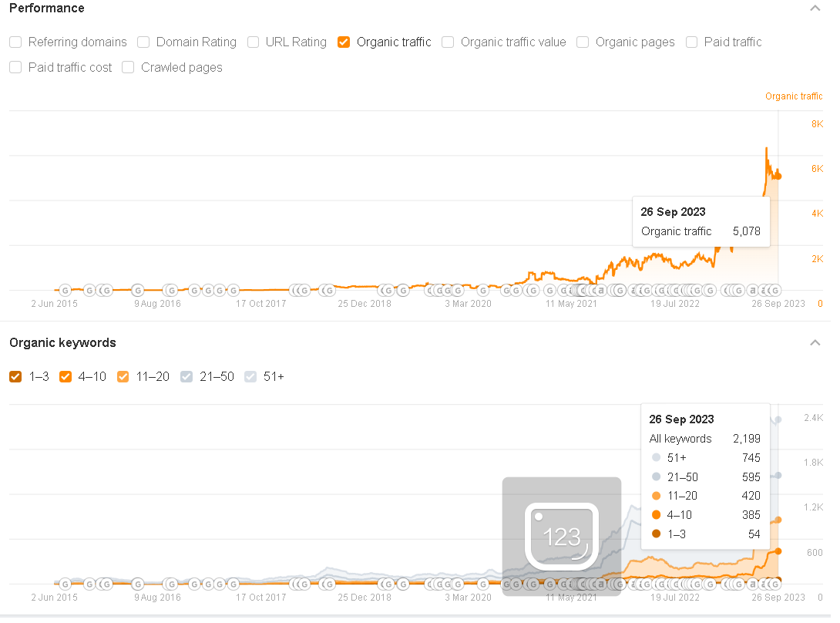The image size is (840, 623).
Task: Click the 4–10 orange dot in keywords tooltip
Action: coord(657,515)
